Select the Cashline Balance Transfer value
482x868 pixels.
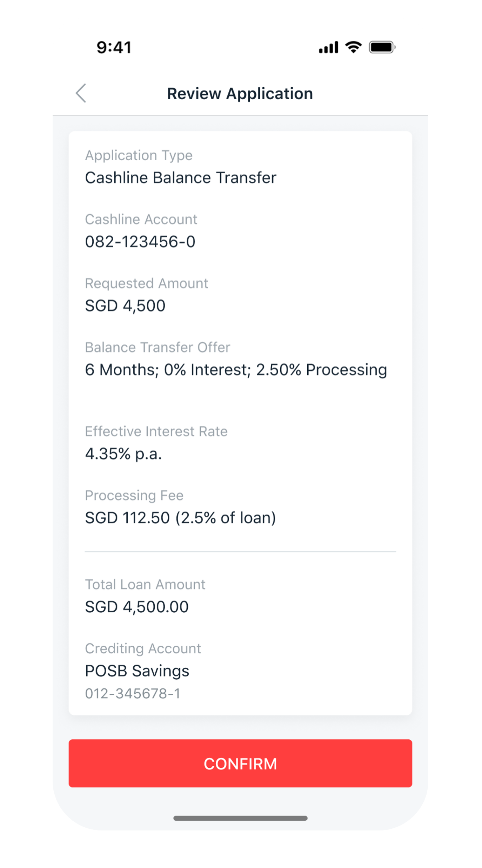coord(181,178)
